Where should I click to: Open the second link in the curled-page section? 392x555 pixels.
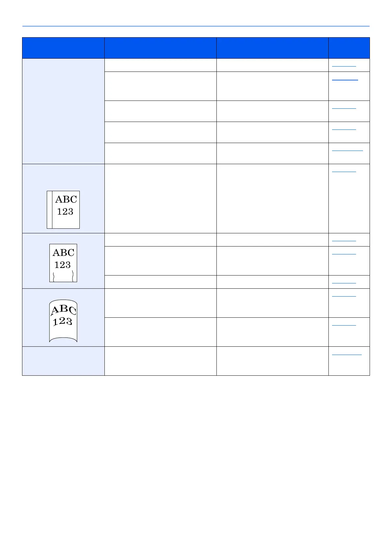344,325
